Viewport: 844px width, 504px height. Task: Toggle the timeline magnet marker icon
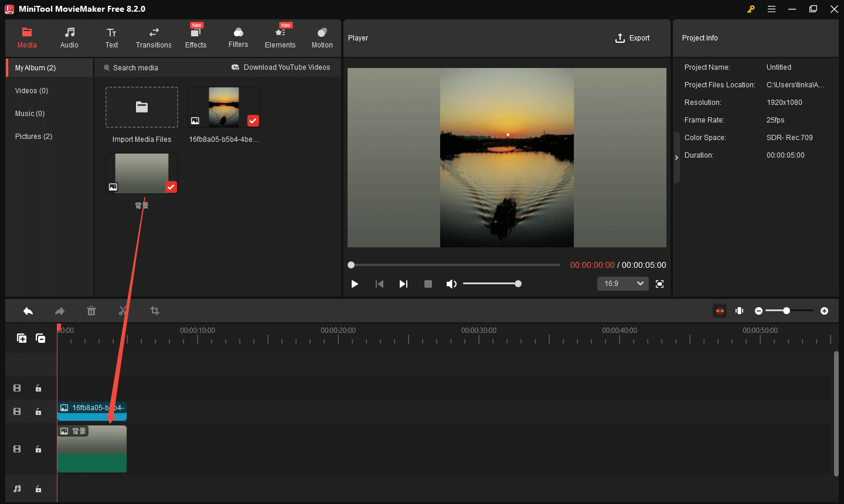[740, 311]
